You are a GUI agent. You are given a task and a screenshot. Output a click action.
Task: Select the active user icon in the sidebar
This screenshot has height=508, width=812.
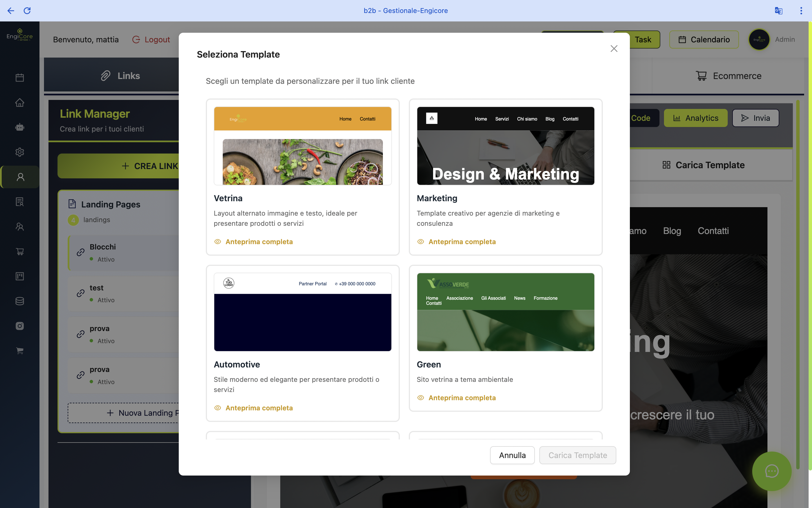point(20,177)
